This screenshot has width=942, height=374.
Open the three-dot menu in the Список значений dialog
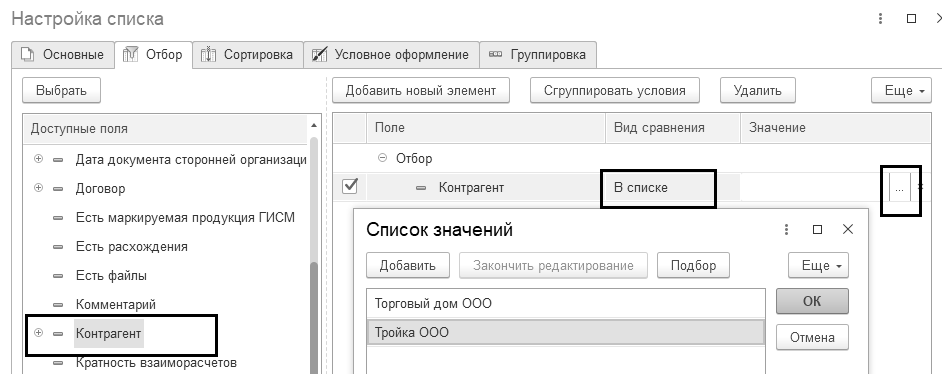click(x=786, y=229)
